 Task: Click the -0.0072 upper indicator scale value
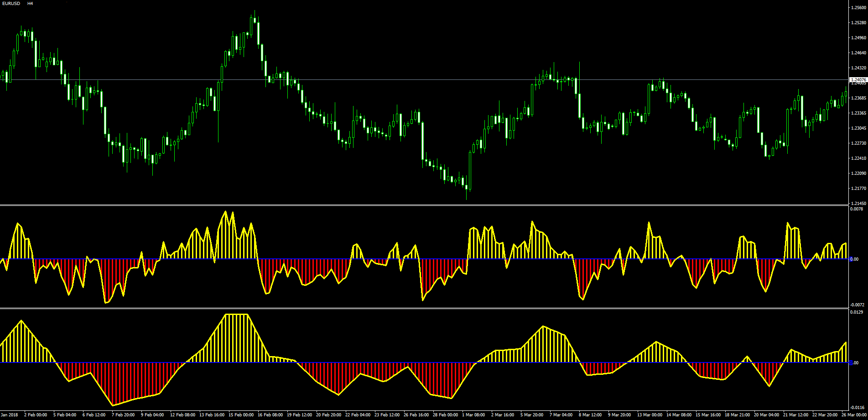[x=858, y=304]
